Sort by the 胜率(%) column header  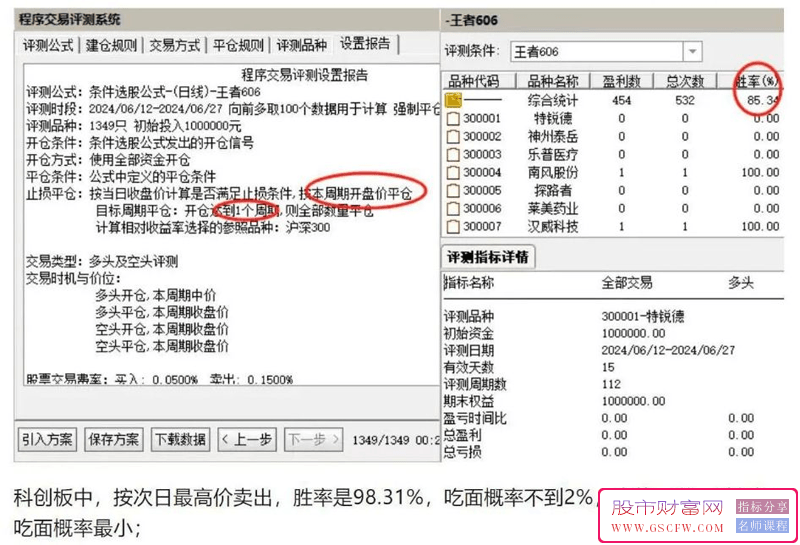750,81
